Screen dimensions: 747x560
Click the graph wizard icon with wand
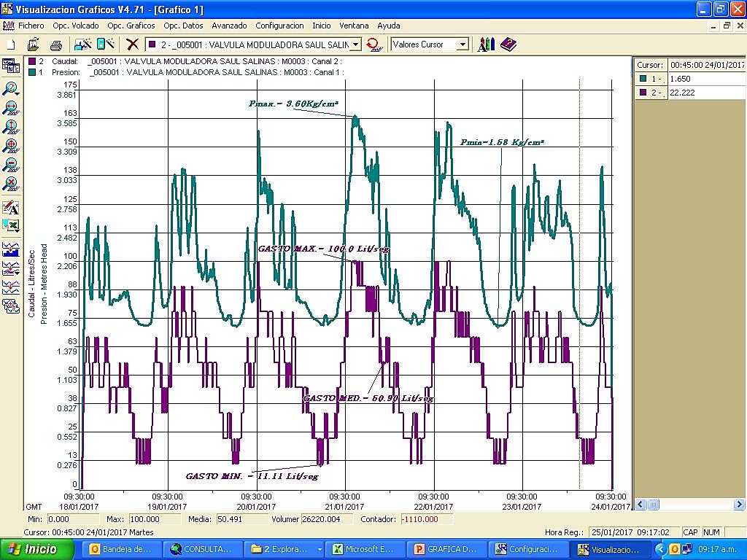click(83, 44)
